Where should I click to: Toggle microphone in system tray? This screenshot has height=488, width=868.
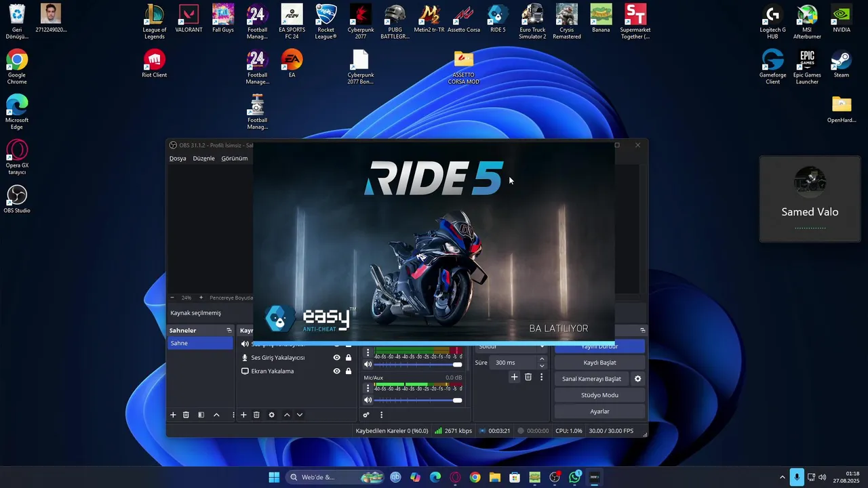coord(797,477)
